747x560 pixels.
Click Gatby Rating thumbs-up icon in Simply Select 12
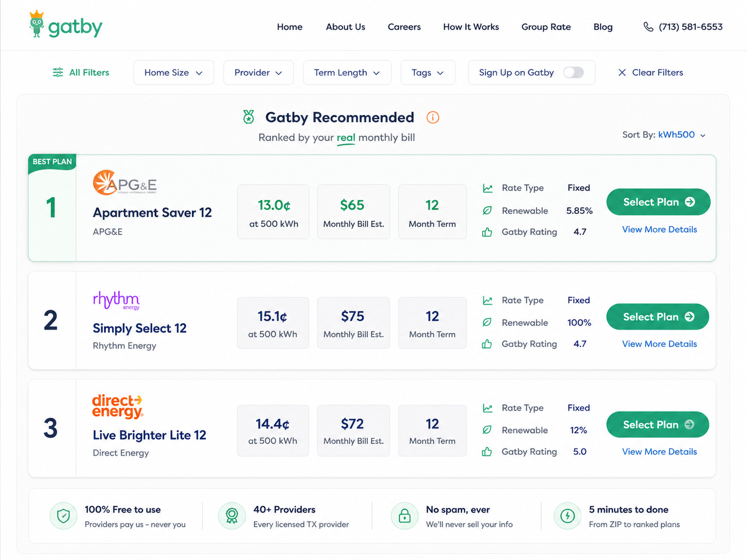click(487, 344)
